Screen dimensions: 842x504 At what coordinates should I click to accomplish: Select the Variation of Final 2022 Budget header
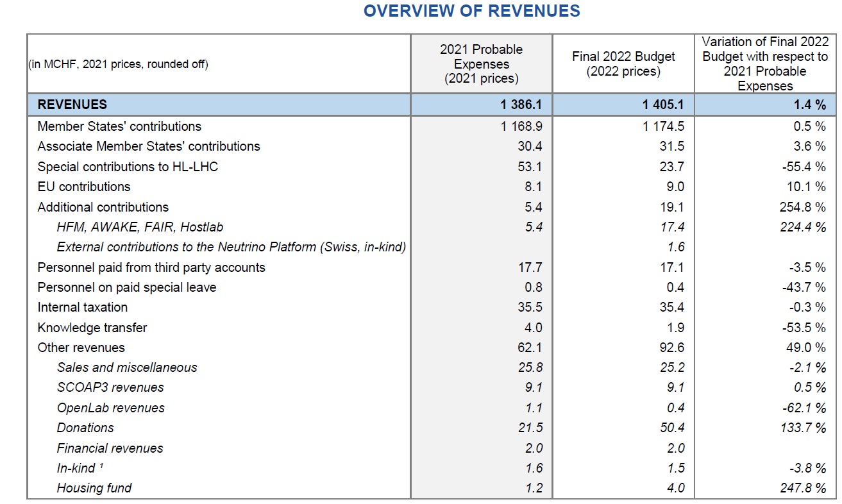click(x=765, y=63)
